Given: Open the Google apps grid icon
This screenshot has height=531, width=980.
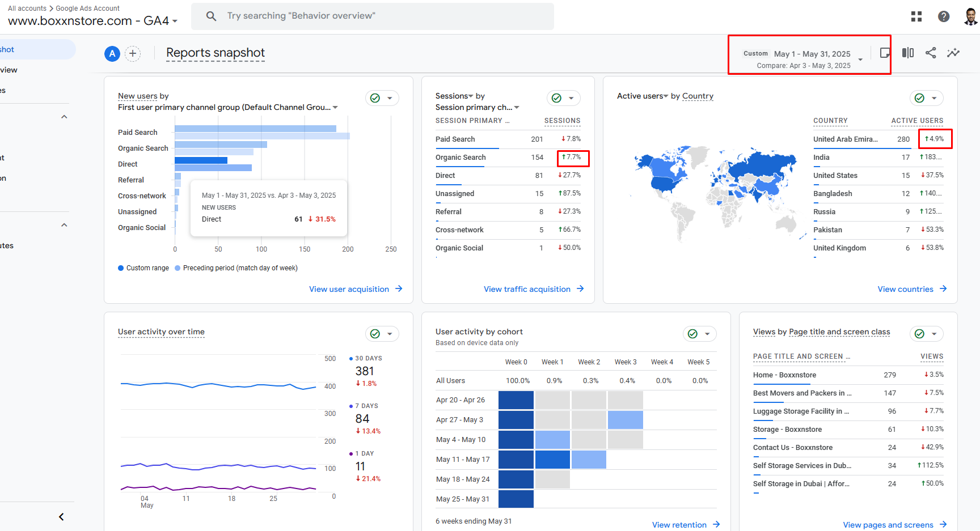Looking at the screenshot, I should coord(916,16).
